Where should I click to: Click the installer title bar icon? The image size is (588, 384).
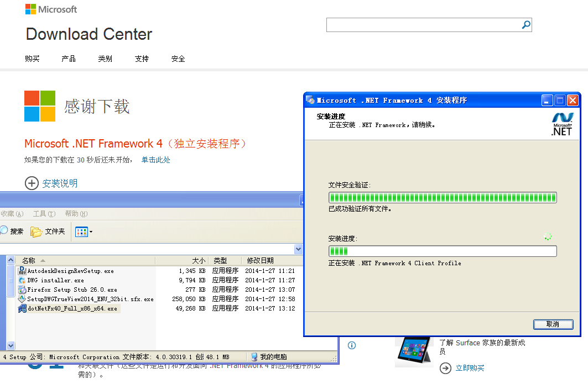310,100
